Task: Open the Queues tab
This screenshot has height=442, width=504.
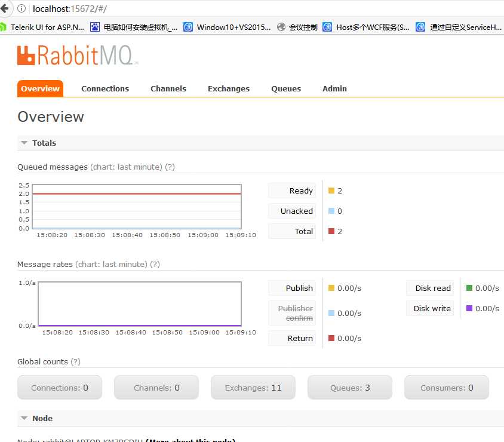Action: click(x=286, y=88)
